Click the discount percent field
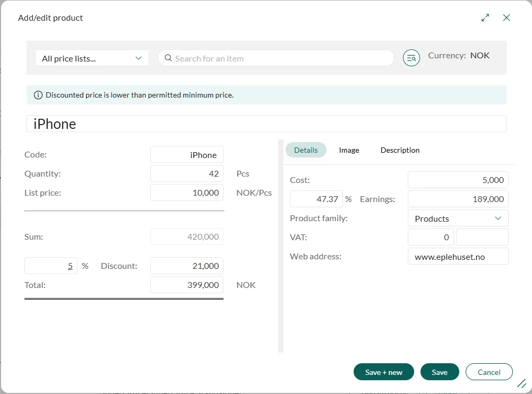 click(x=51, y=266)
